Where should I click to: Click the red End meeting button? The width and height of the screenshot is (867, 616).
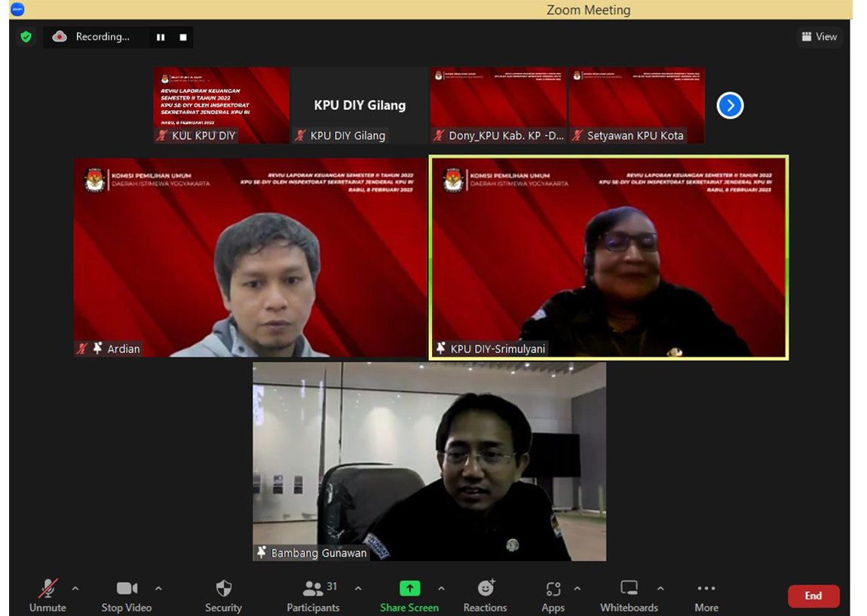click(x=813, y=596)
